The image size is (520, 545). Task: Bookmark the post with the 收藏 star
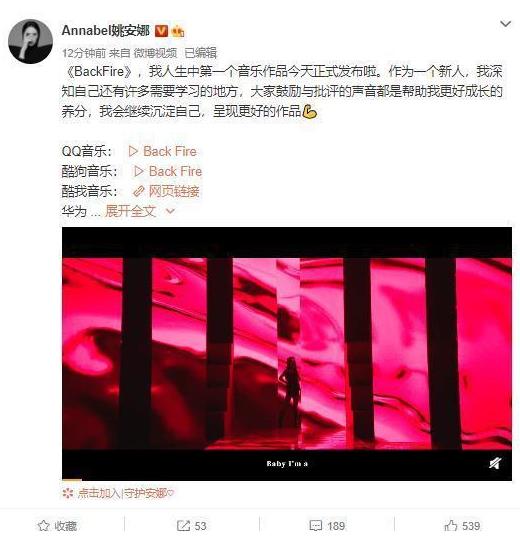click(x=57, y=526)
